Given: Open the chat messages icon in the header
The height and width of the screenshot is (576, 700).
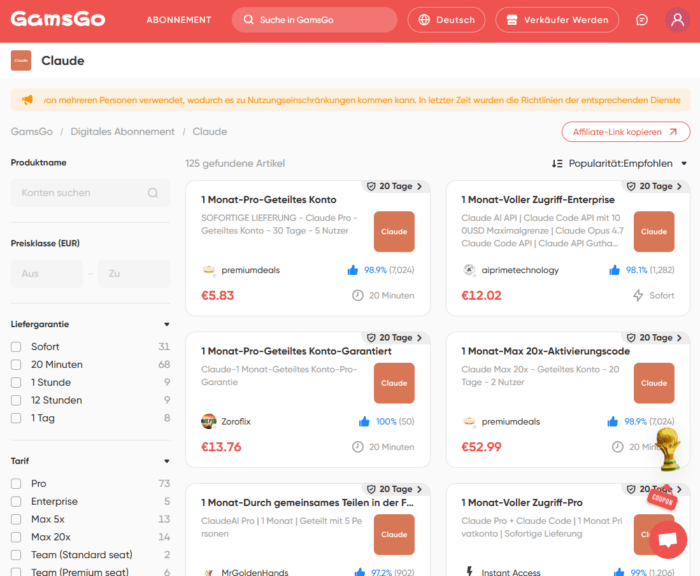Looking at the screenshot, I should 642,20.
